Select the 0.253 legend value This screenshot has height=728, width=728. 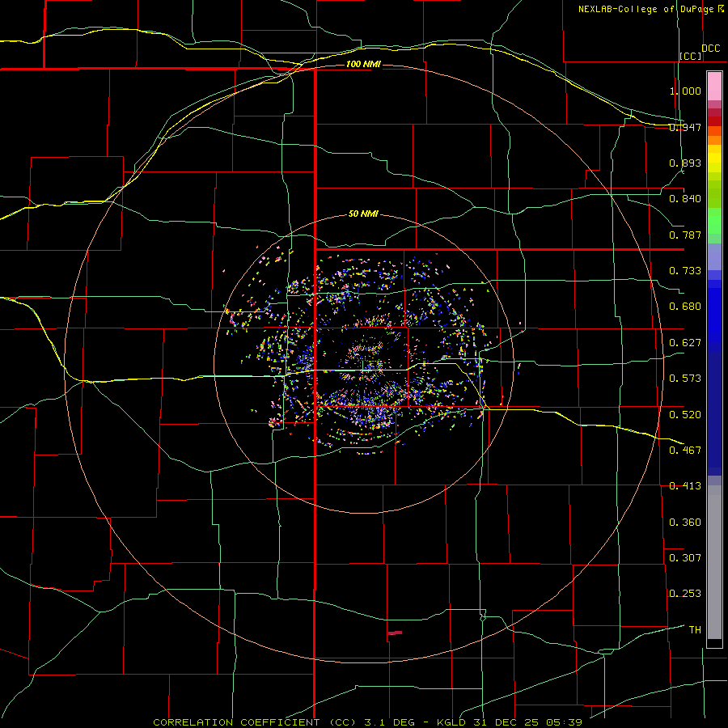click(x=685, y=594)
